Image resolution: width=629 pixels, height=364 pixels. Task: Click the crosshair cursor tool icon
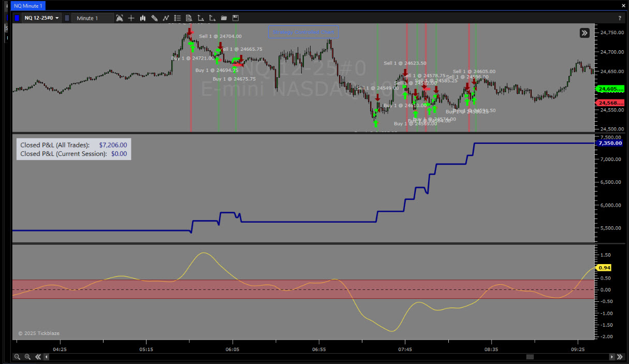point(131,18)
